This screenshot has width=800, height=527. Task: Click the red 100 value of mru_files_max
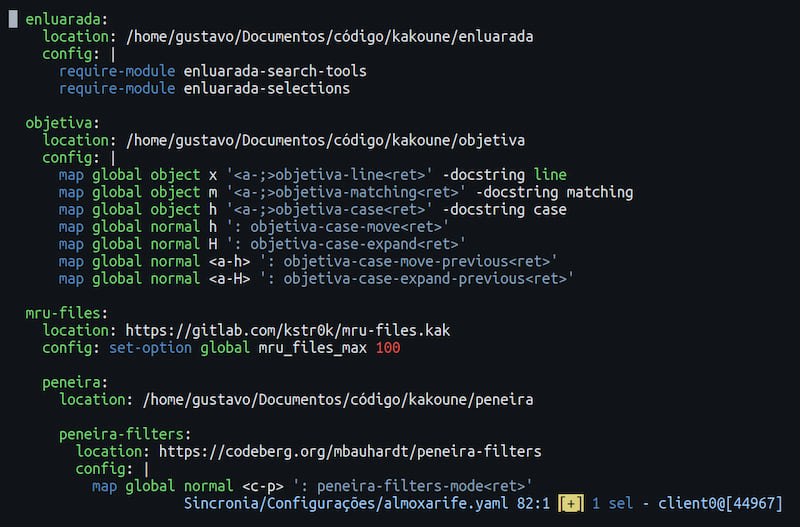[x=387, y=348]
